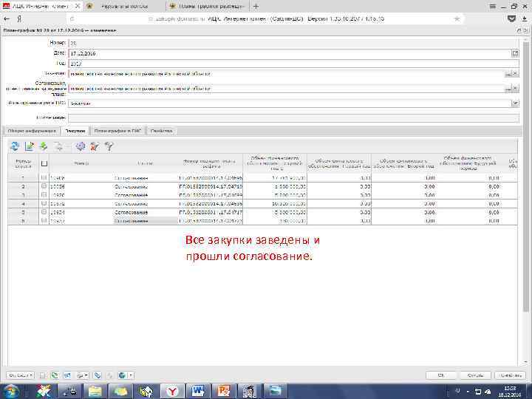
Task: Click the Применить button
Action: [x=511, y=375]
